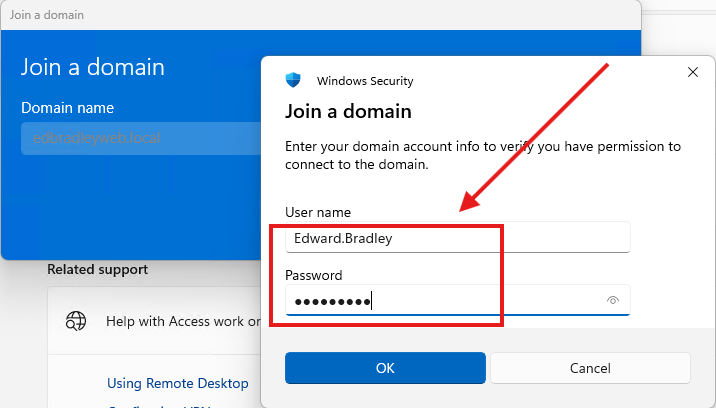The width and height of the screenshot is (716, 408).
Task: Close the Windows Security dialog
Action: tap(693, 72)
